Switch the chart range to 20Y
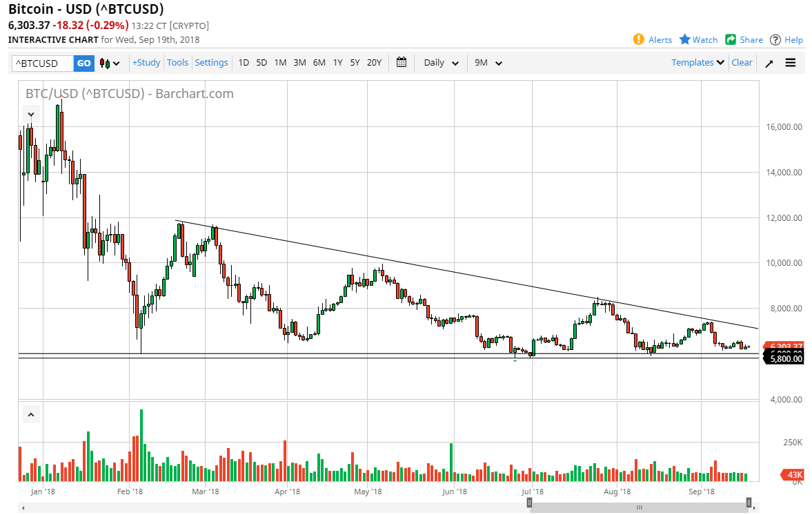812x515 pixels. tap(374, 62)
